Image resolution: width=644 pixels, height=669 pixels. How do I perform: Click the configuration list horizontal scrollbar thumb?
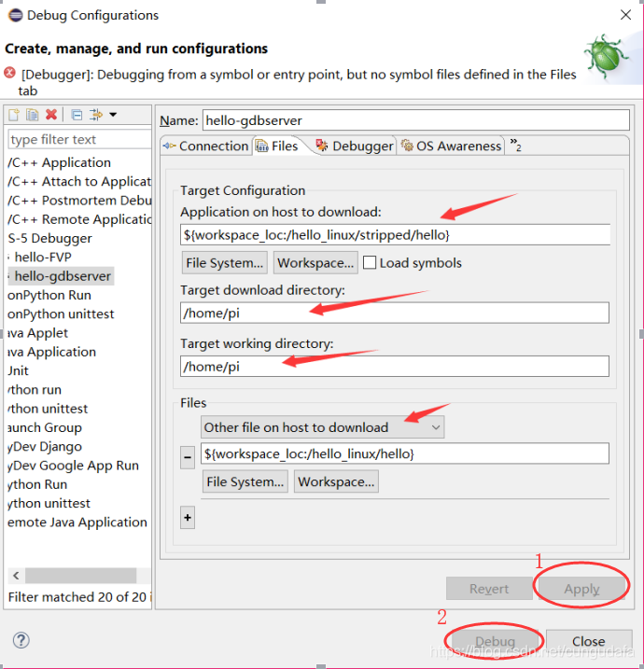[80, 576]
